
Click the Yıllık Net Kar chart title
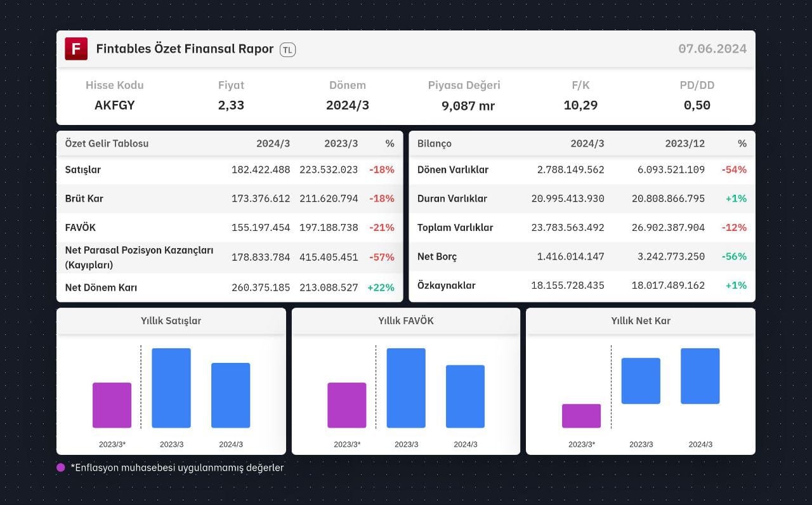pyautogui.click(x=641, y=321)
